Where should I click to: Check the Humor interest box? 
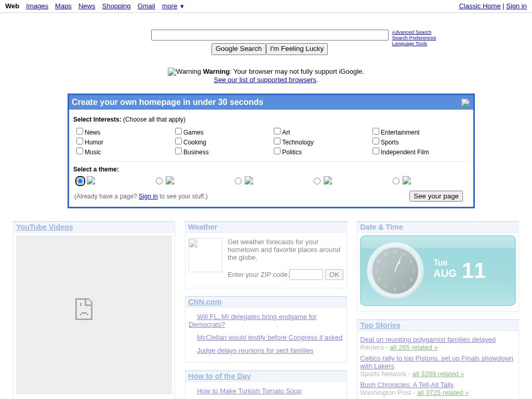point(79,141)
